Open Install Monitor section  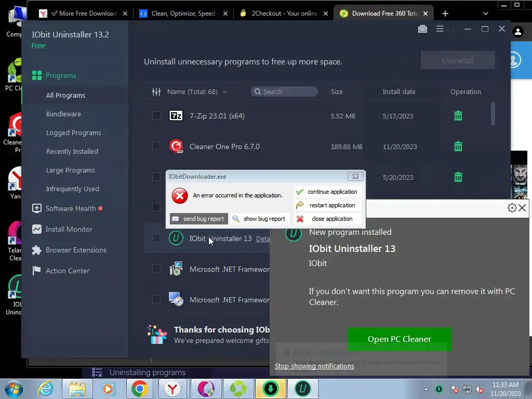(69, 229)
